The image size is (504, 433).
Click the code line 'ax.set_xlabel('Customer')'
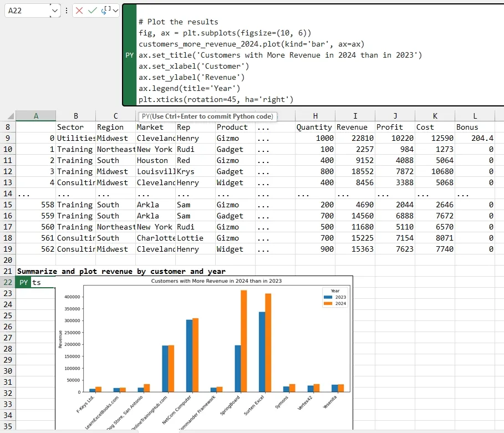coord(194,66)
